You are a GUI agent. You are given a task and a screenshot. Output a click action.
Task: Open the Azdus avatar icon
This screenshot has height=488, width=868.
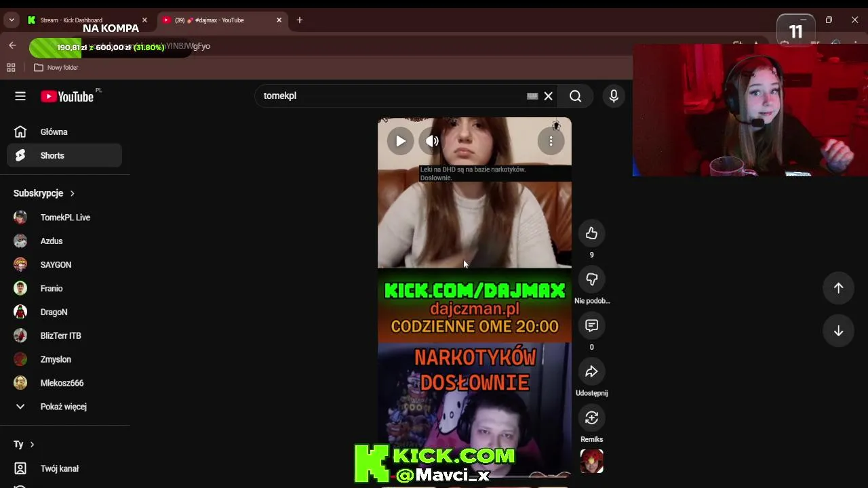[x=20, y=241]
